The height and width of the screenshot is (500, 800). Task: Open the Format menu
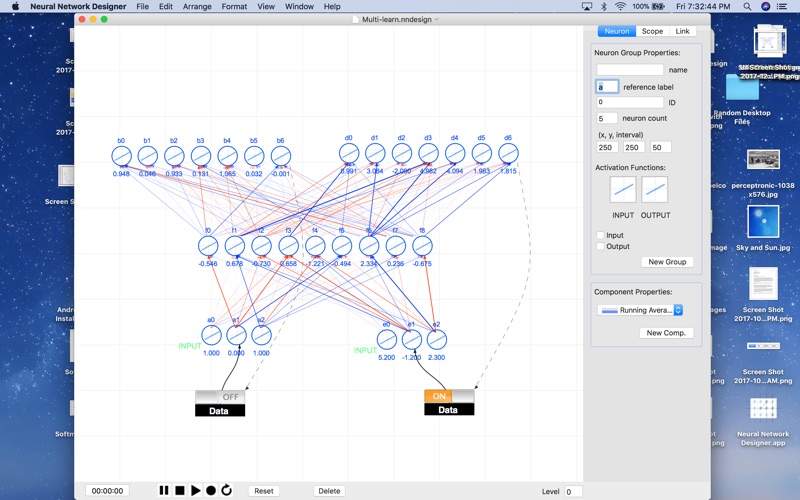pos(234,7)
